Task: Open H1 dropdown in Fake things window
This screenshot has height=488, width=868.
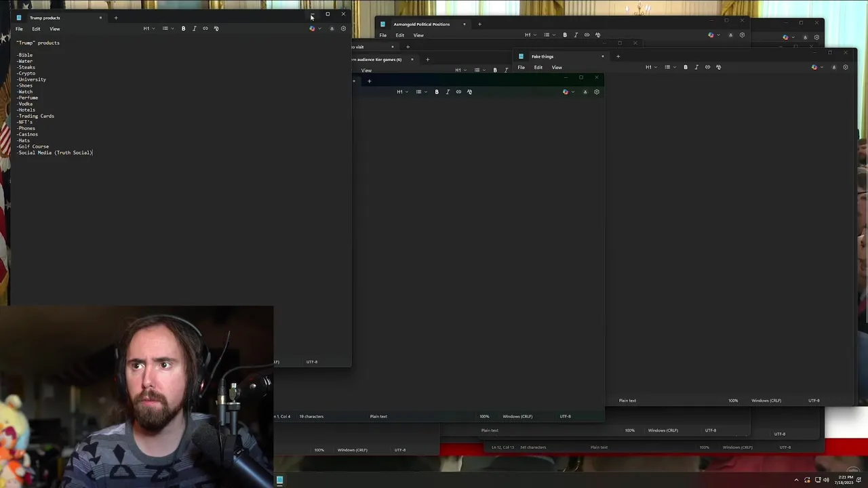Action: coord(651,67)
